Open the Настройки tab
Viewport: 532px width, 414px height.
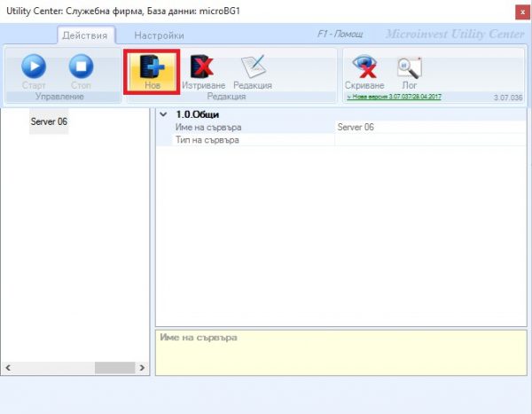159,35
